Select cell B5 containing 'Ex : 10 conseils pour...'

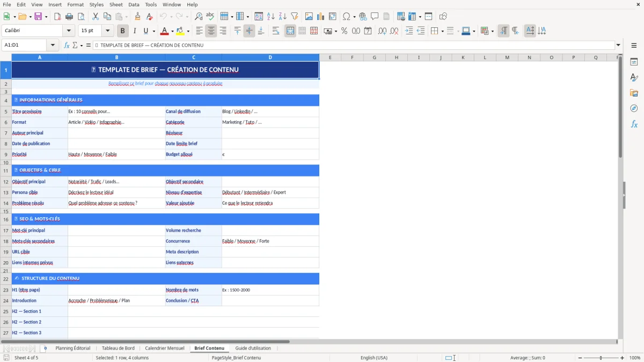(x=116, y=111)
